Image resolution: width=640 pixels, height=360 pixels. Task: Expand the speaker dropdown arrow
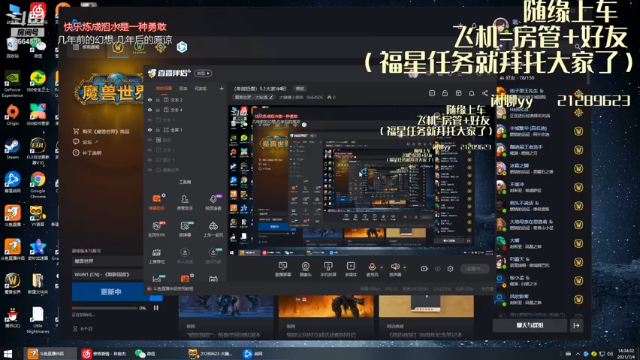404,268
